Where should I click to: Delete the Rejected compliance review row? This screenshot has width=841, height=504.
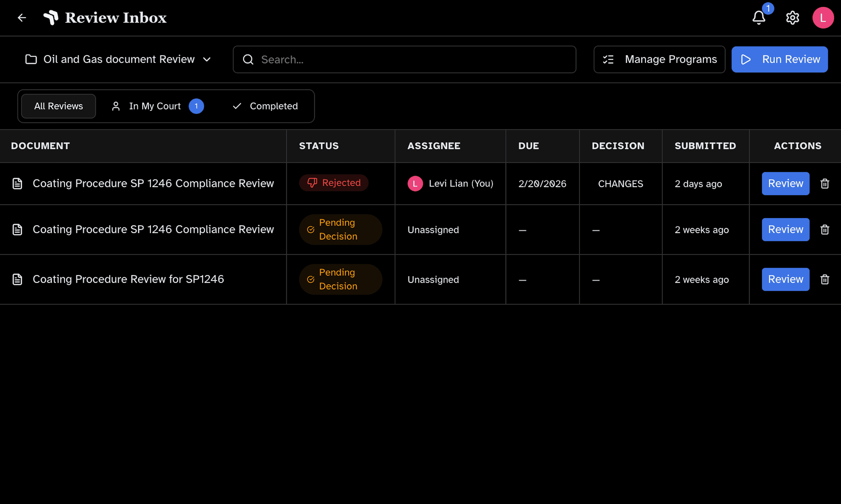pyautogui.click(x=825, y=184)
